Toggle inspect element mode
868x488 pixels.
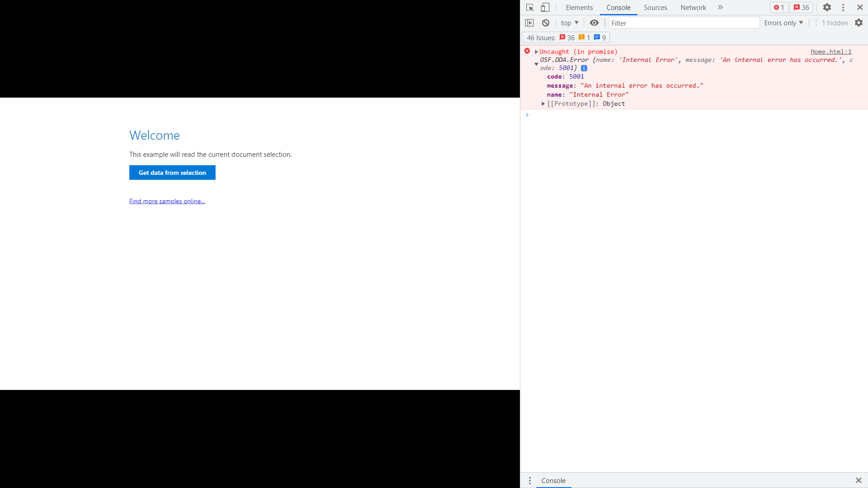coord(530,7)
